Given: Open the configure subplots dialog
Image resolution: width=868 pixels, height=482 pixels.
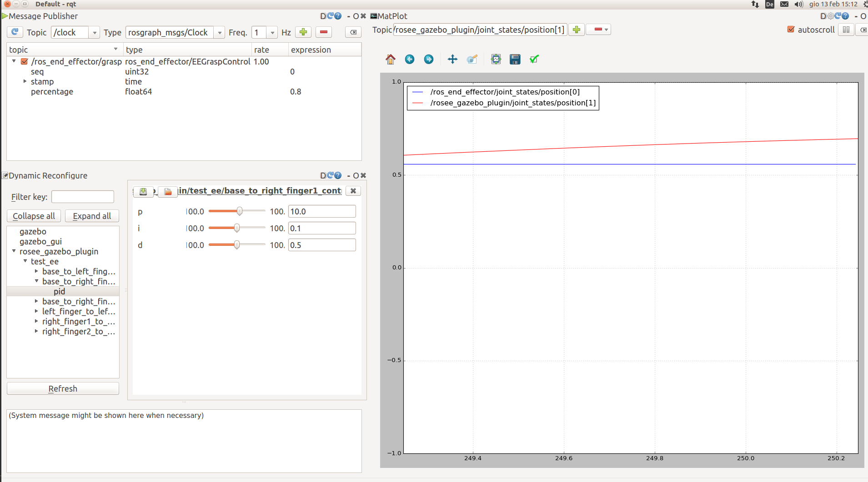Looking at the screenshot, I should pos(495,59).
